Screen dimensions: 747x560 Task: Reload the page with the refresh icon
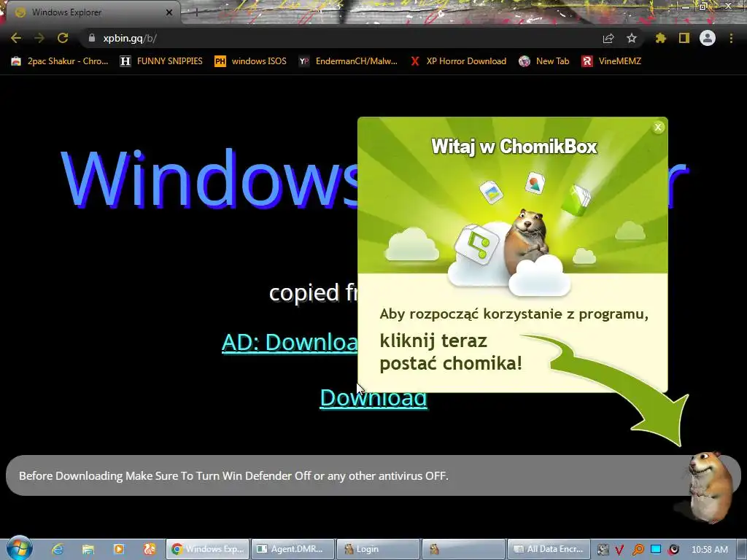[x=63, y=38]
